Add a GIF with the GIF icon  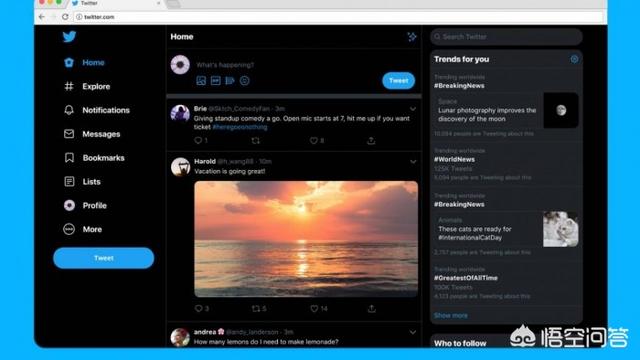coord(216,80)
